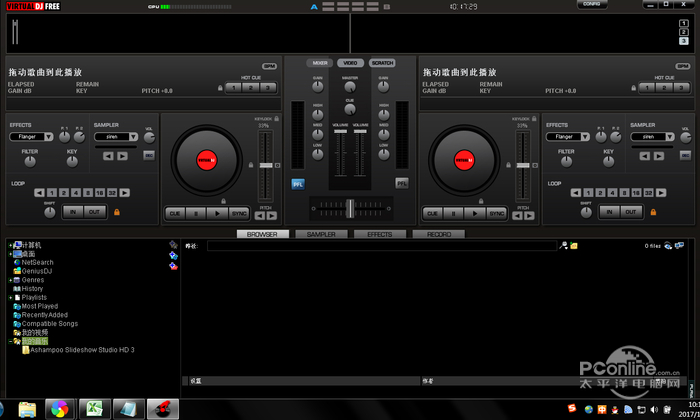Screen dimensions: 700x420
Task: Click the right deck turntable platter
Action: [x=464, y=160]
